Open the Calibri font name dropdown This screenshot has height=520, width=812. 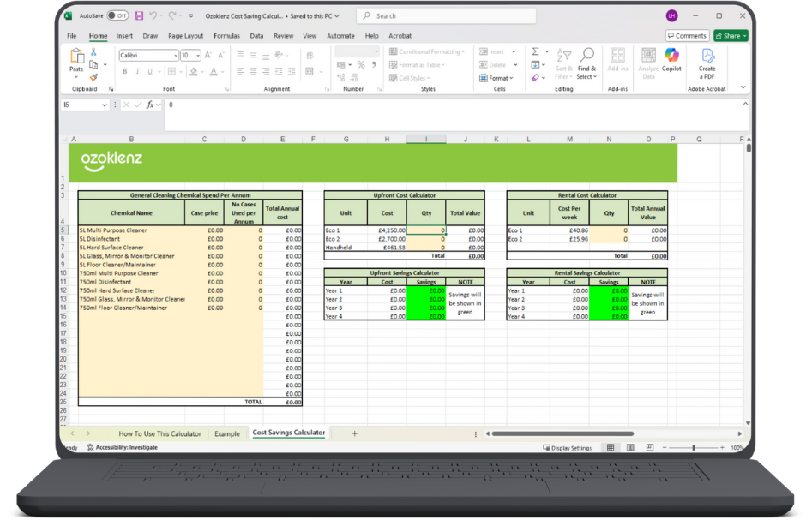click(x=176, y=55)
